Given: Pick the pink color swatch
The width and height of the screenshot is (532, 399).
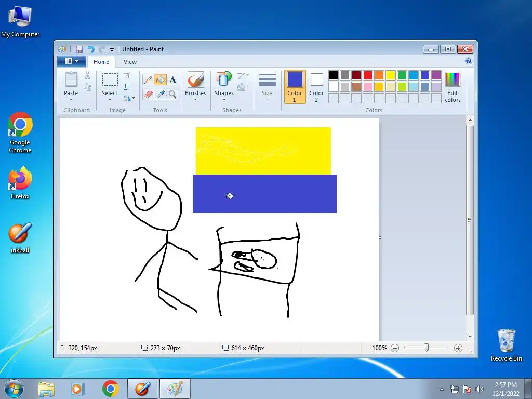Looking at the screenshot, I should click(368, 87).
